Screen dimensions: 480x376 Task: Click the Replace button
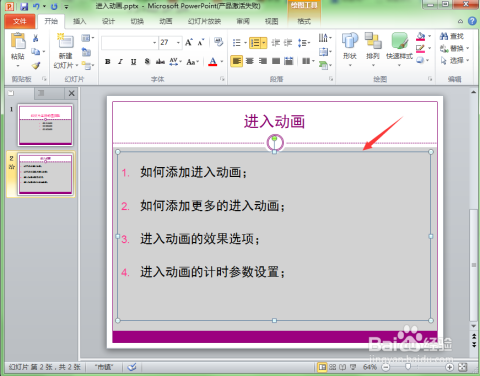(x=454, y=48)
